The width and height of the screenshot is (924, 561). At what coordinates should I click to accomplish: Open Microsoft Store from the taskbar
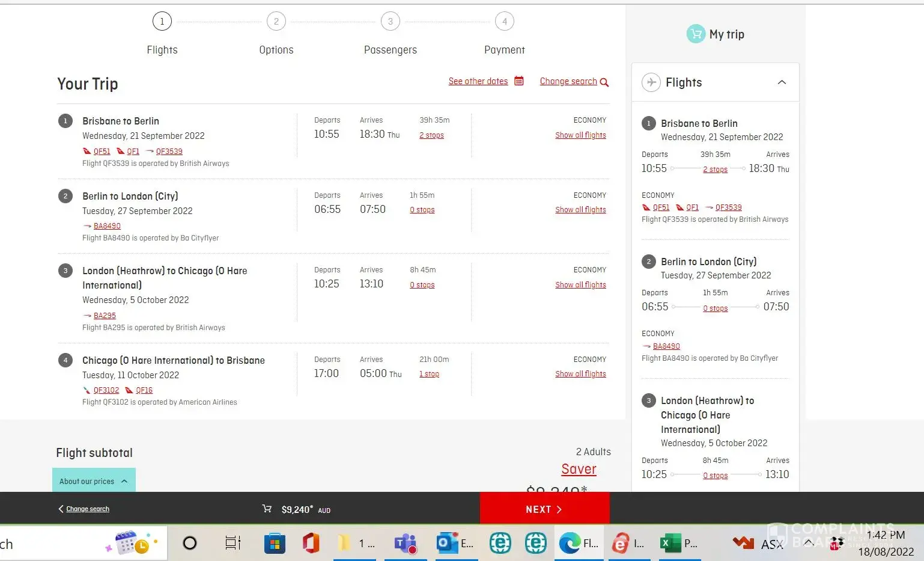point(275,544)
